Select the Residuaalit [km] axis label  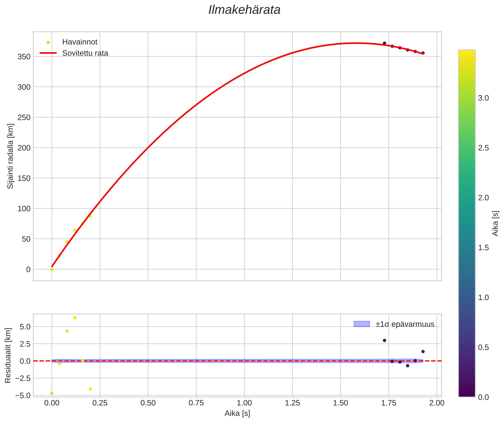click(8, 355)
